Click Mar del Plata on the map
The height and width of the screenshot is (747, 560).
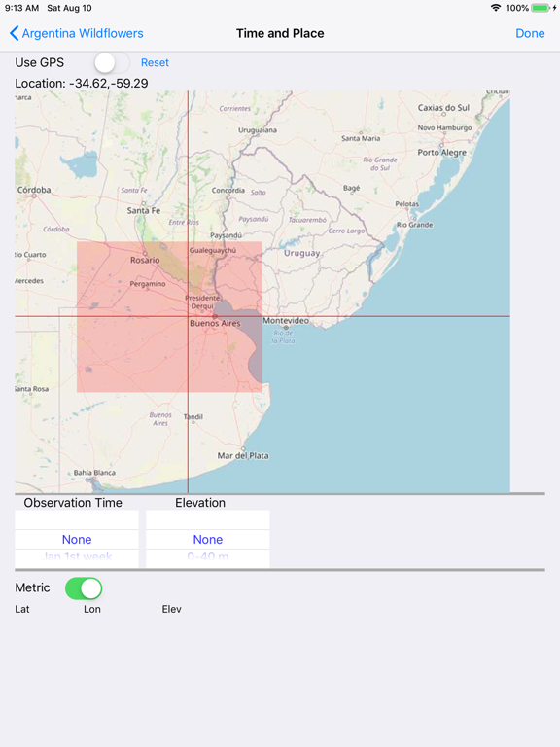click(x=243, y=455)
